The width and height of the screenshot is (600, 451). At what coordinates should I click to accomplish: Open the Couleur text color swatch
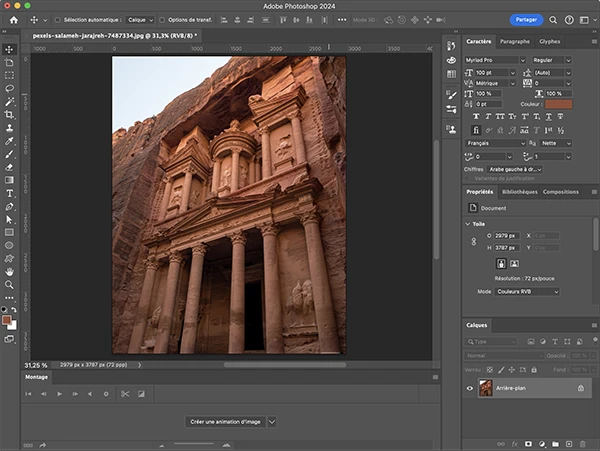click(x=559, y=104)
